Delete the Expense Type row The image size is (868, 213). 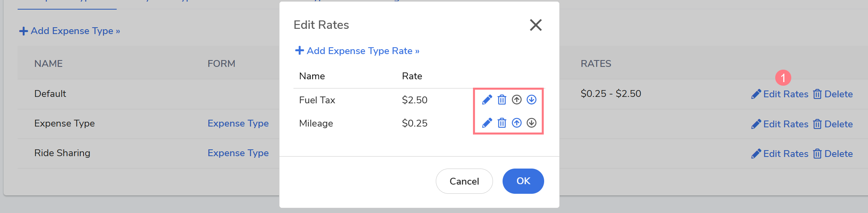833,124
